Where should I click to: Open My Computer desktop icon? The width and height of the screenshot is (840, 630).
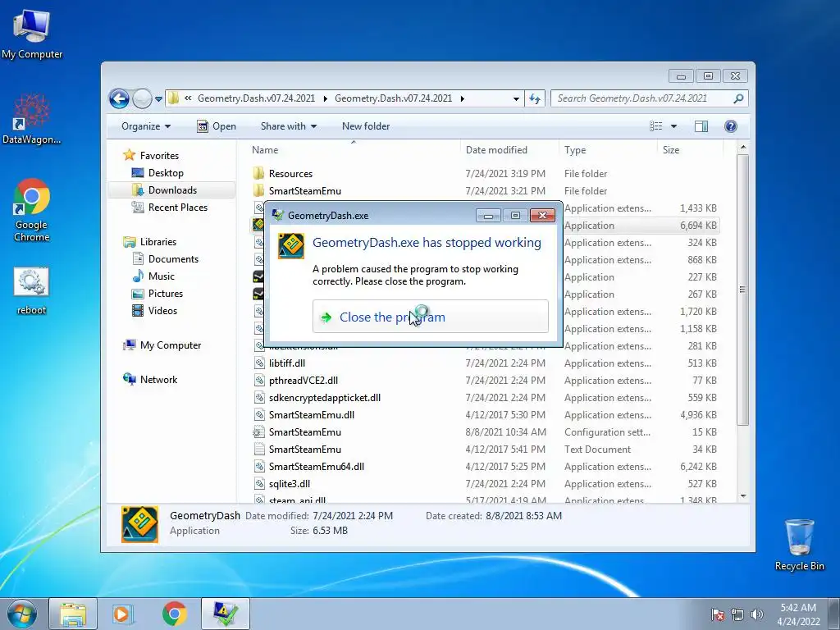pyautogui.click(x=32, y=34)
